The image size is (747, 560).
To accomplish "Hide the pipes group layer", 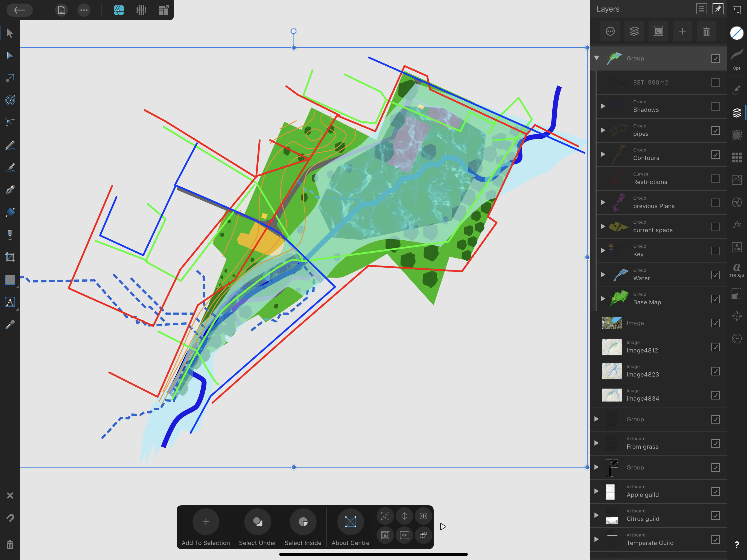I will (x=715, y=130).
